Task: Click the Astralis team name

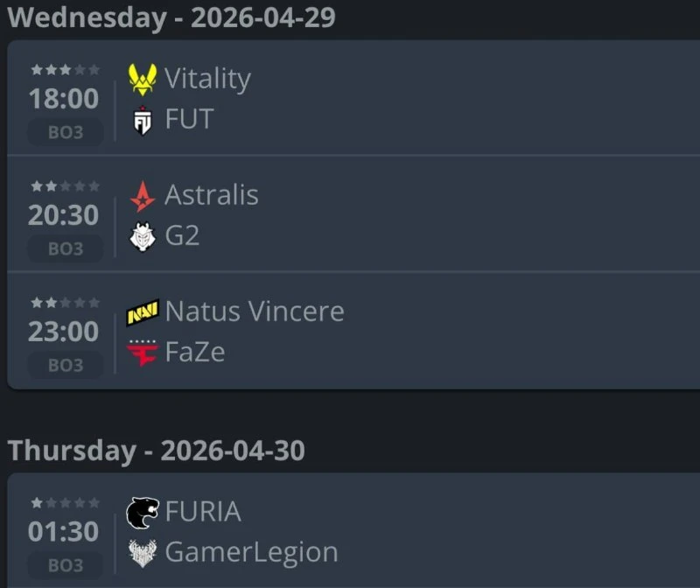Action: pos(212,195)
